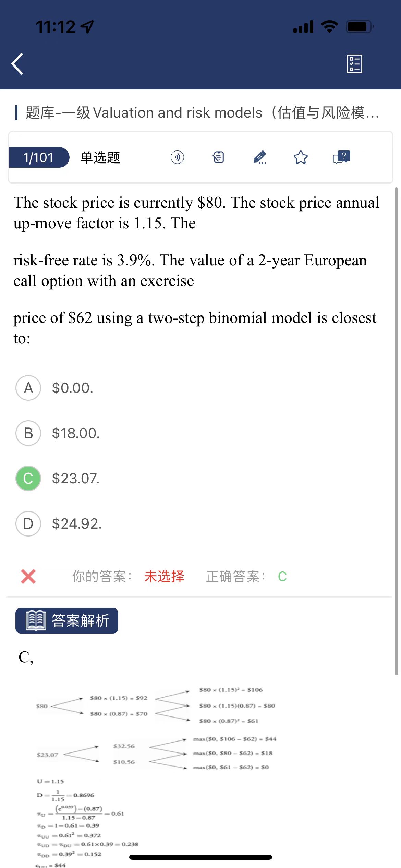Open the notes list icon
Image resolution: width=401 pixels, height=868 pixels.
(x=218, y=157)
